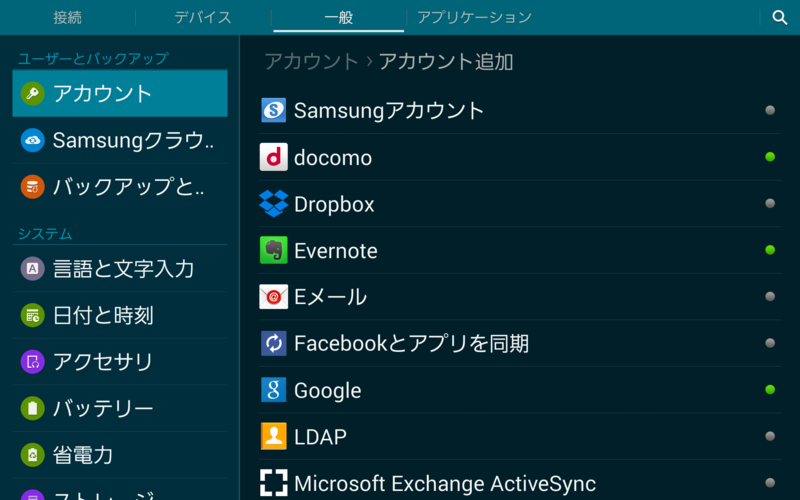Add a Google account
This screenshot has width=800, height=500.
(519, 390)
